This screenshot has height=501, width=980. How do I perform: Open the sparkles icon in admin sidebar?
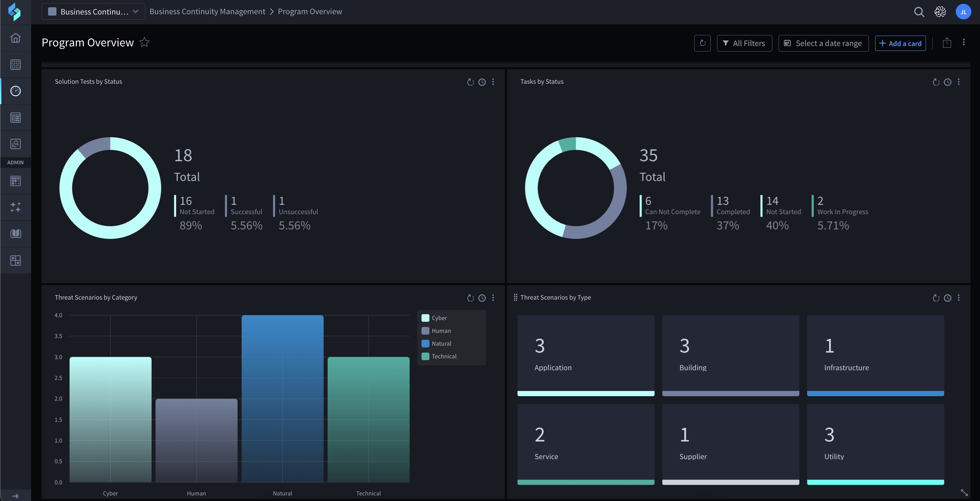pos(15,207)
